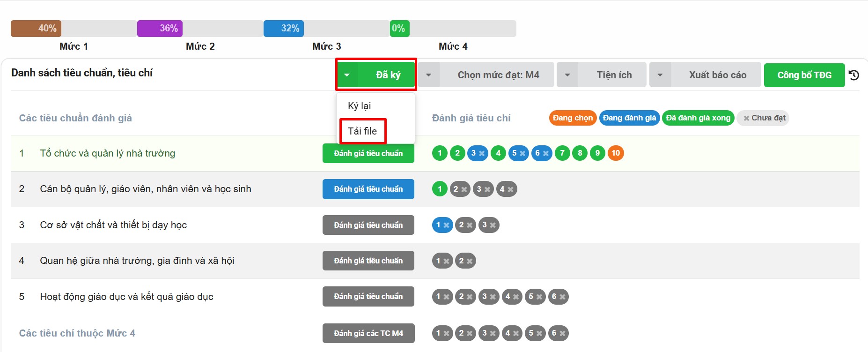This screenshot has height=352, width=868.
Task: Click 'Đánh giá các TC M4' button
Action: tap(368, 333)
